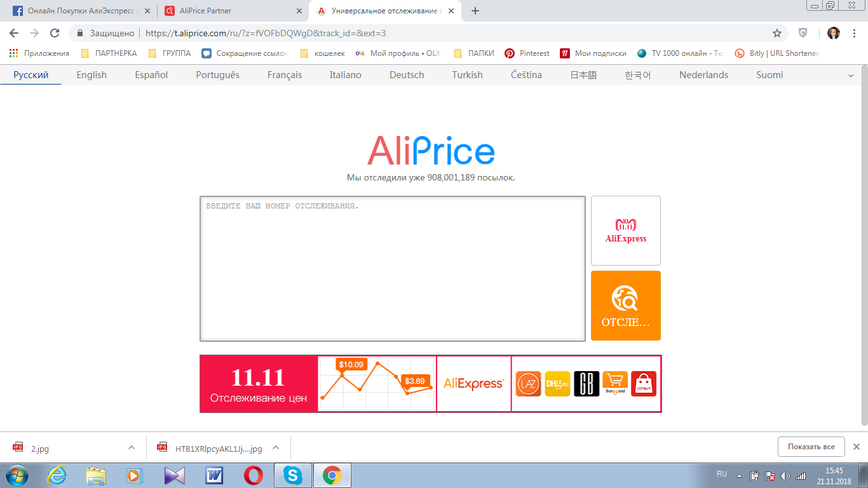Click the secure lock site info icon
This screenshot has width=868, height=488.
click(80, 33)
